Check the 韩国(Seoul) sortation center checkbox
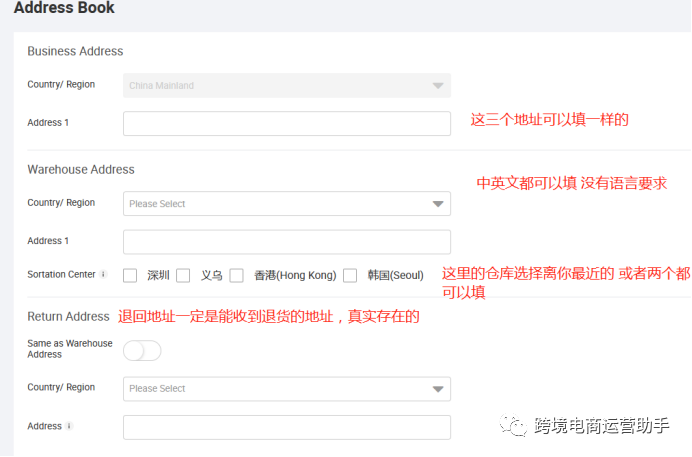 (x=350, y=276)
